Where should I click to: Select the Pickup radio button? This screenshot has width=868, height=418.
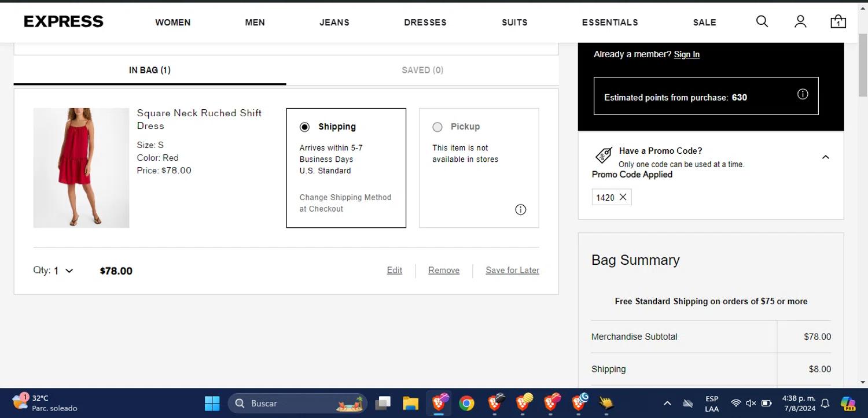click(x=437, y=127)
